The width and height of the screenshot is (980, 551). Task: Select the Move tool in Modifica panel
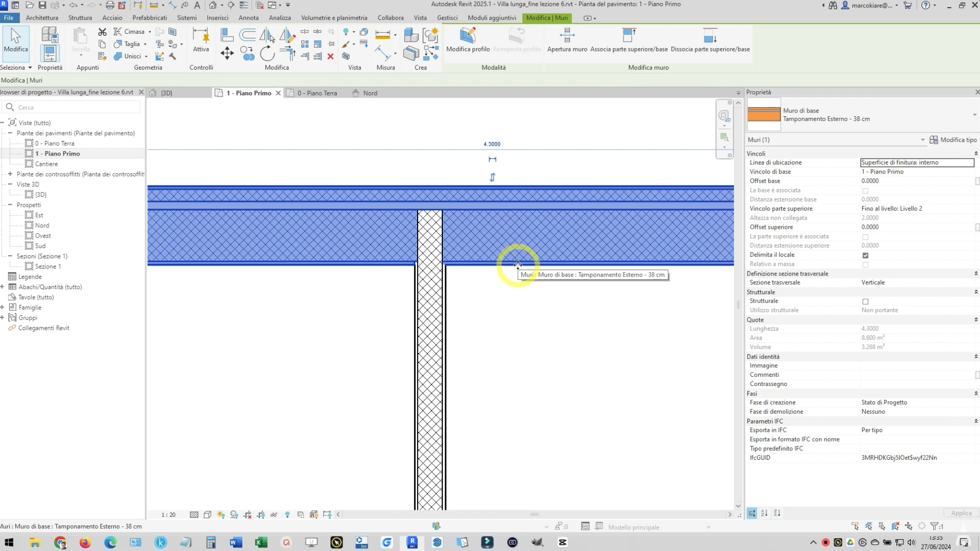tap(227, 53)
